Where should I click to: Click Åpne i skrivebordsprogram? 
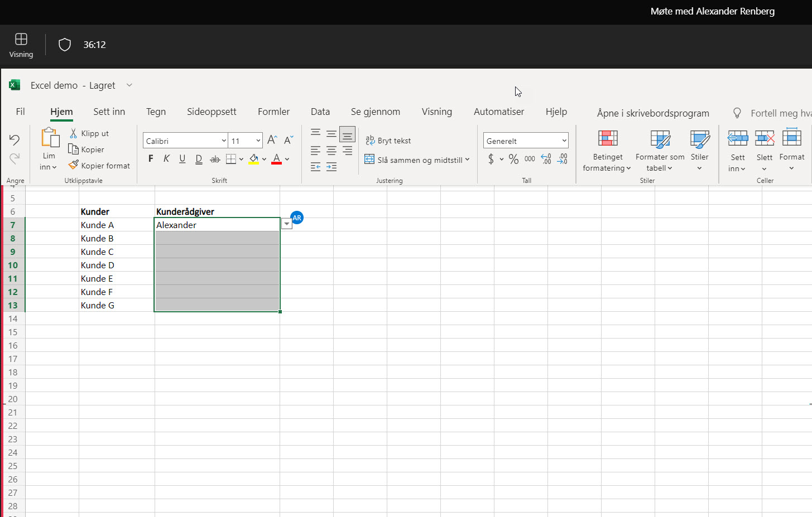[x=652, y=113]
